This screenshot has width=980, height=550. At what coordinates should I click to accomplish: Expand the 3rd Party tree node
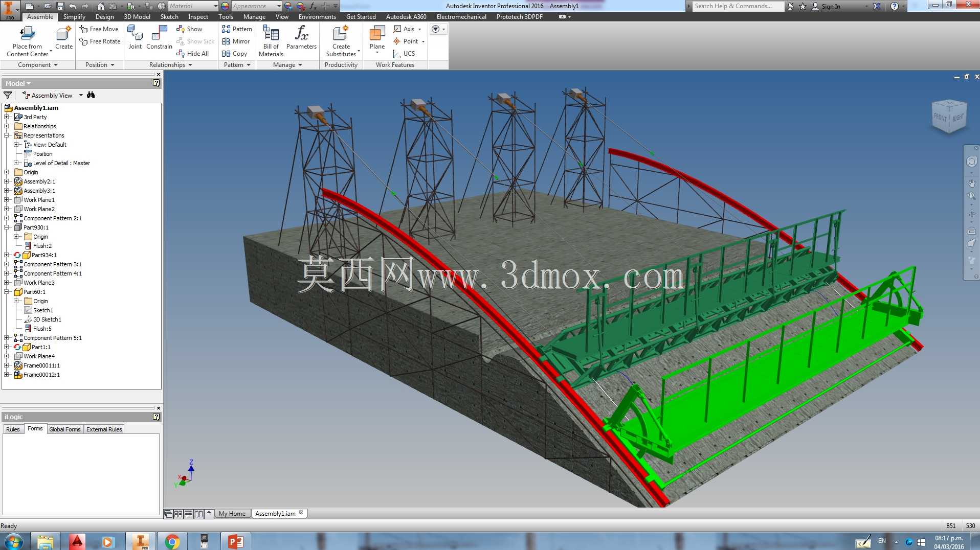[x=7, y=117]
